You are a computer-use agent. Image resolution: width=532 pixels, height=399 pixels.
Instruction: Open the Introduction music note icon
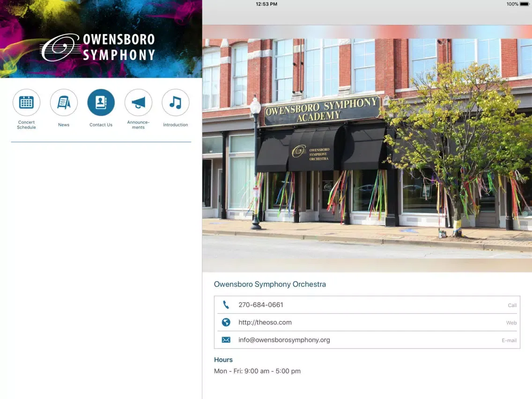tap(176, 103)
